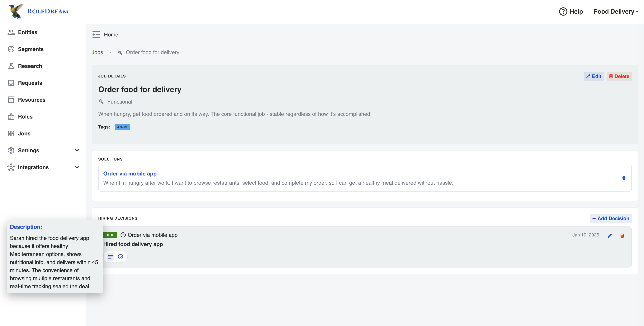This screenshot has height=326, width=644.
Task: Open the Order via mobile app solution link
Action: point(130,173)
